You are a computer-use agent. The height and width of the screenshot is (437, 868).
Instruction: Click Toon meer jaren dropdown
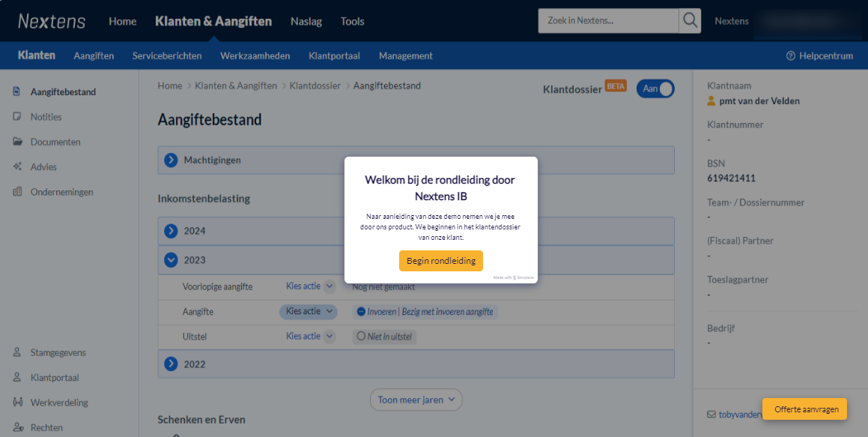(416, 400)
